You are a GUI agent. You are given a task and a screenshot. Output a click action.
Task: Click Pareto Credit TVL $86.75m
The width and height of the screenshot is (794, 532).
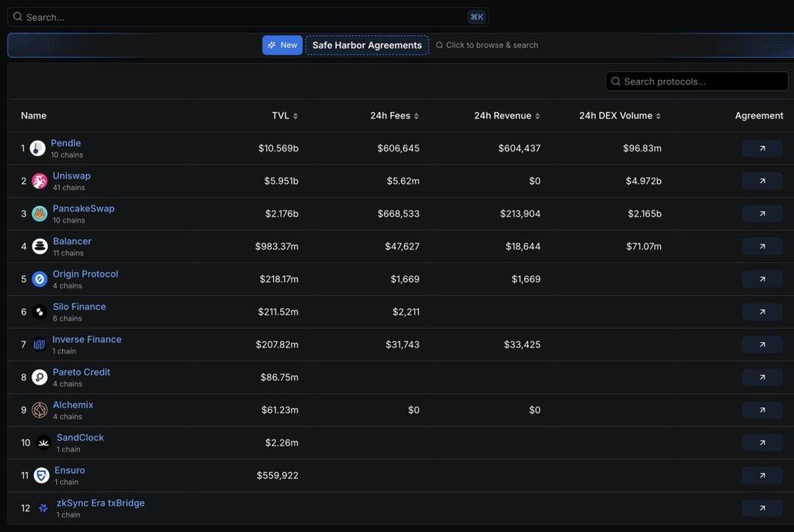[x=279, y=377]
